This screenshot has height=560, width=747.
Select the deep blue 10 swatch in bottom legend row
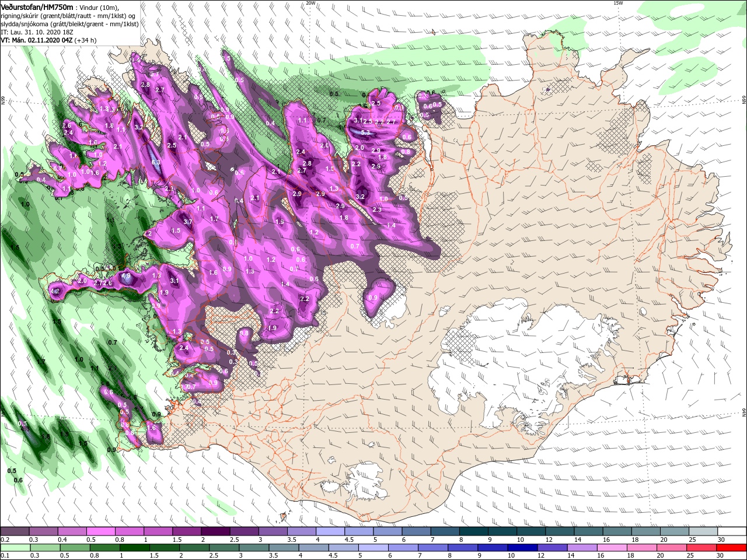522,548
